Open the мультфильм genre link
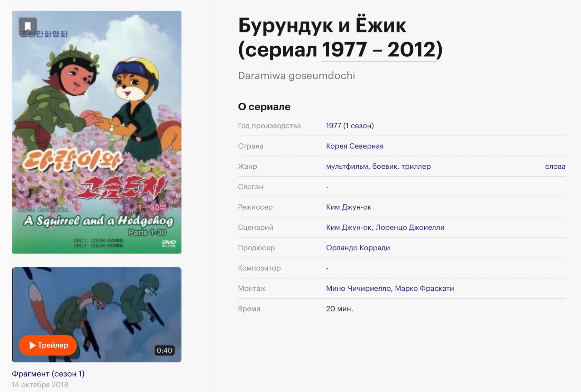 [x=347, y=166]
